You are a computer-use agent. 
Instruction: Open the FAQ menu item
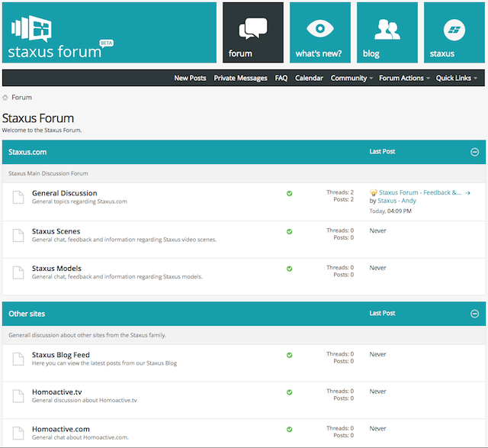coord(281,78)
